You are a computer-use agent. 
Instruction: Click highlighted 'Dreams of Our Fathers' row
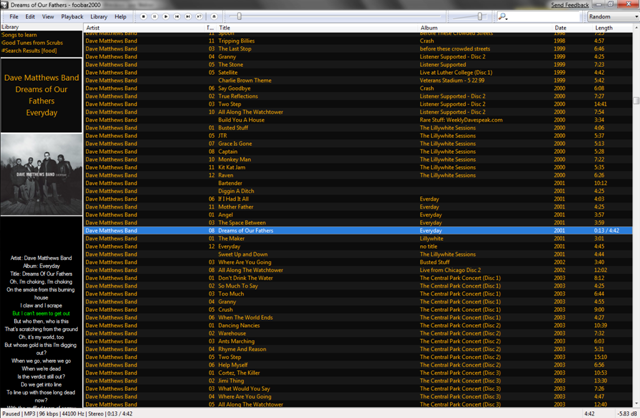[x=358, y=231]
